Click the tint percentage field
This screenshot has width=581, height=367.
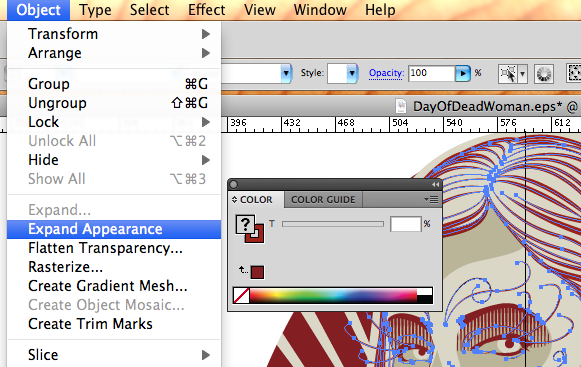click(x=405, y=224)
